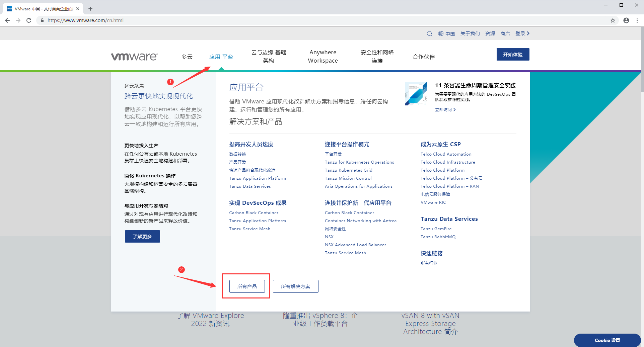Screen dimensions: 644x347
Task: Reload the page with refresh icon
Action: tap(29, 20)
